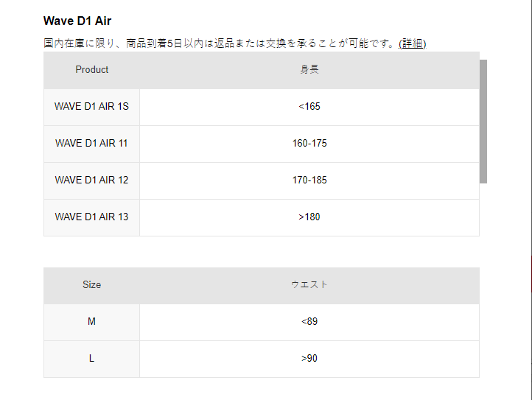Select the WAVE D1 AIR 12 cell
The width and height of the screenshot is (532, 400).
91,180
